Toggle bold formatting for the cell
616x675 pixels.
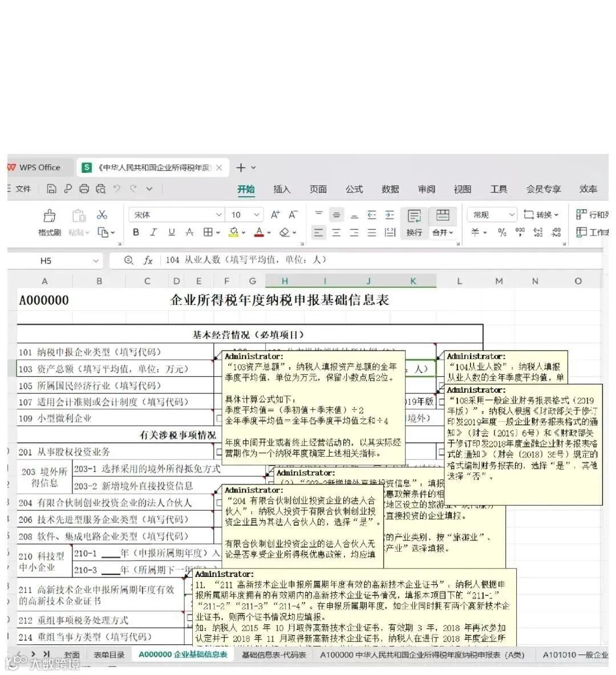tap(135, 232)
